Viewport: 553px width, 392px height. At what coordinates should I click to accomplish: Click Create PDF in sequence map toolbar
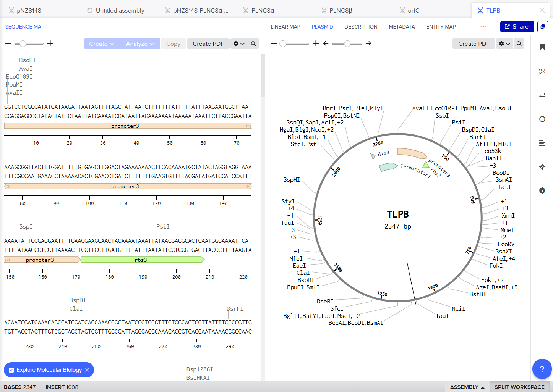coord(208,44)
